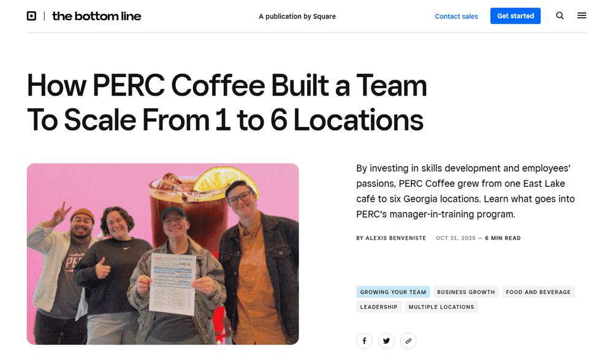613x364 pixels.
Task: Share the article on Twitter
Action: pos(386,341)
